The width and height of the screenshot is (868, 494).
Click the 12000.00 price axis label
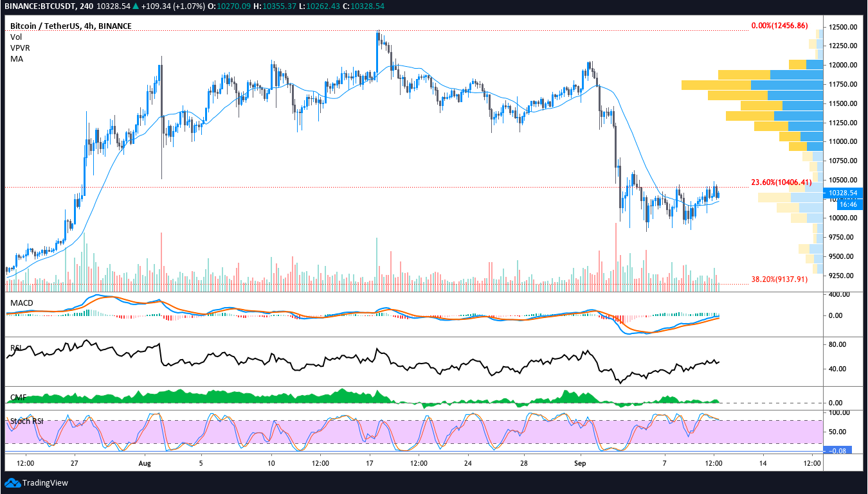pos(843,65)
